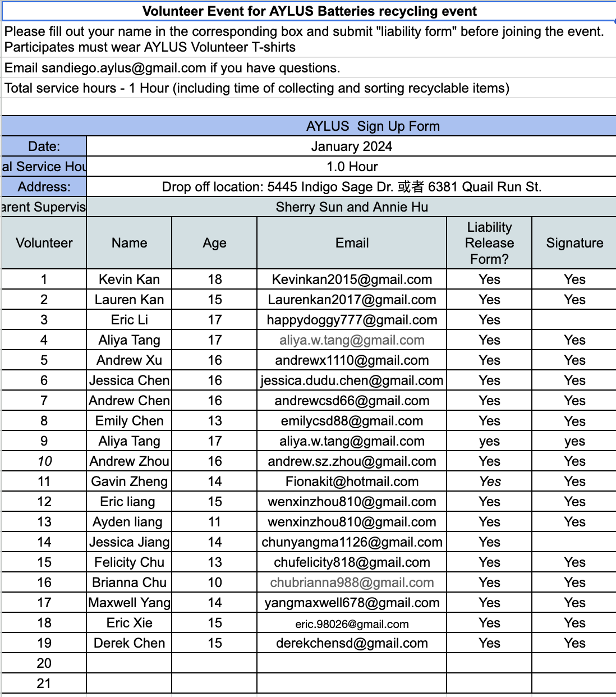Select the 'Date:' label cell
The image size is (616, 697).
(44, 146)
